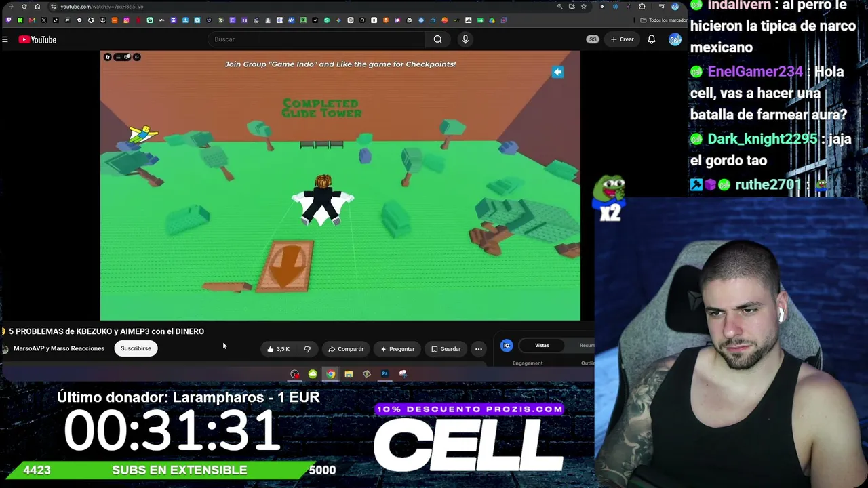Open the browser extensions puzzle icon
This screenshot has width=868, height=488.
pyautogui.click(x=642, y=7)
